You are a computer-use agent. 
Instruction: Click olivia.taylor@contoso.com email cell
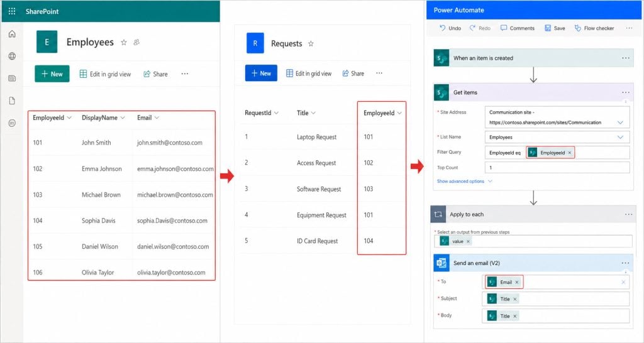pos(171,273)
